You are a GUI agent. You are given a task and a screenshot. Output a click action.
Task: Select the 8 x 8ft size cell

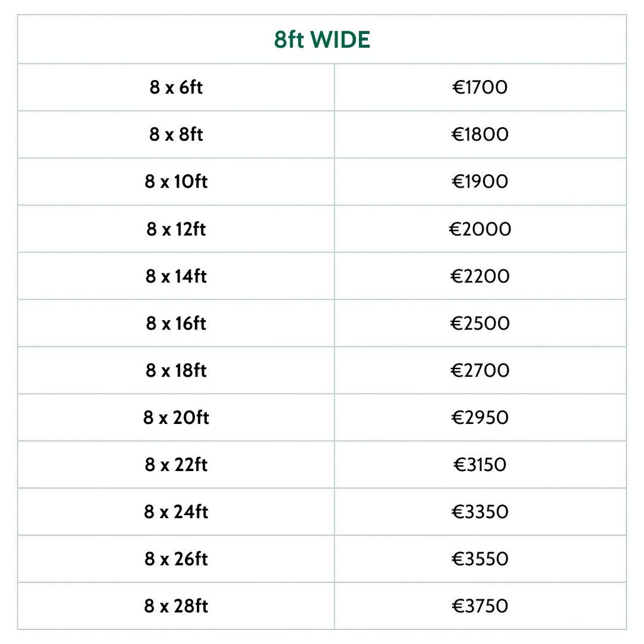(x=176, y=135)
